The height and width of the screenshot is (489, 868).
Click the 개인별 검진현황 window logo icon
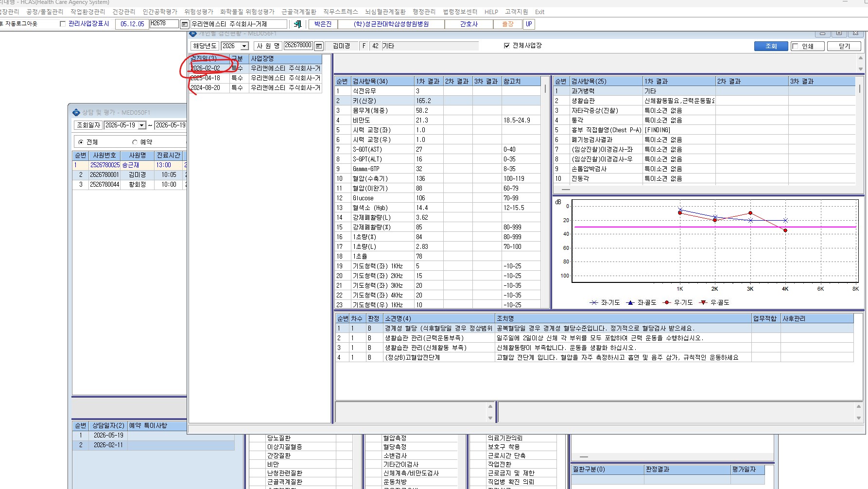click(x=193, y=34)
